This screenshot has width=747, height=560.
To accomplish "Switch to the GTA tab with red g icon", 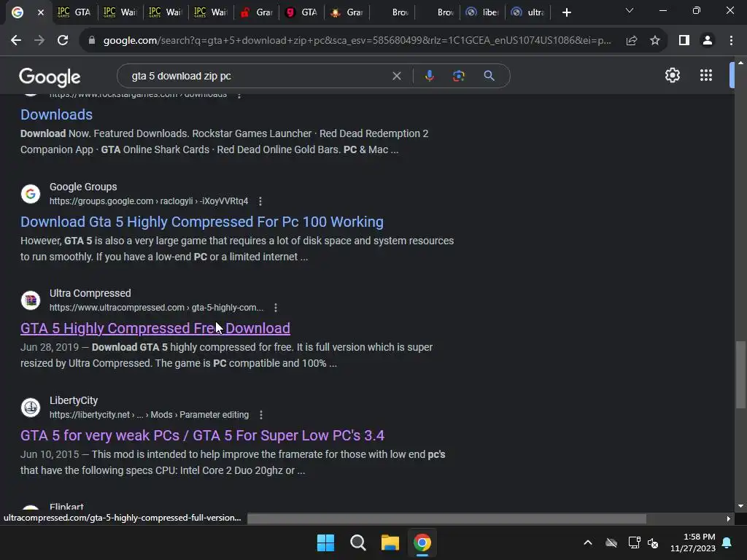I will click(x=302, y=12).
